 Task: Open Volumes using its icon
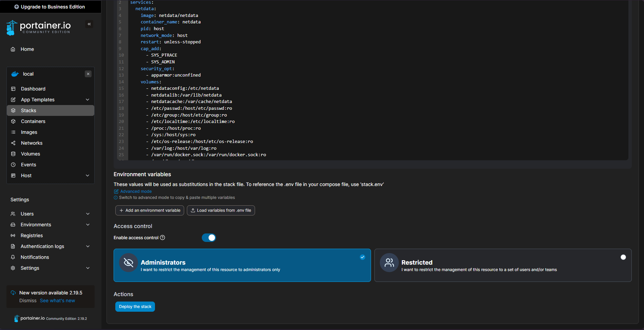[14, 153]
